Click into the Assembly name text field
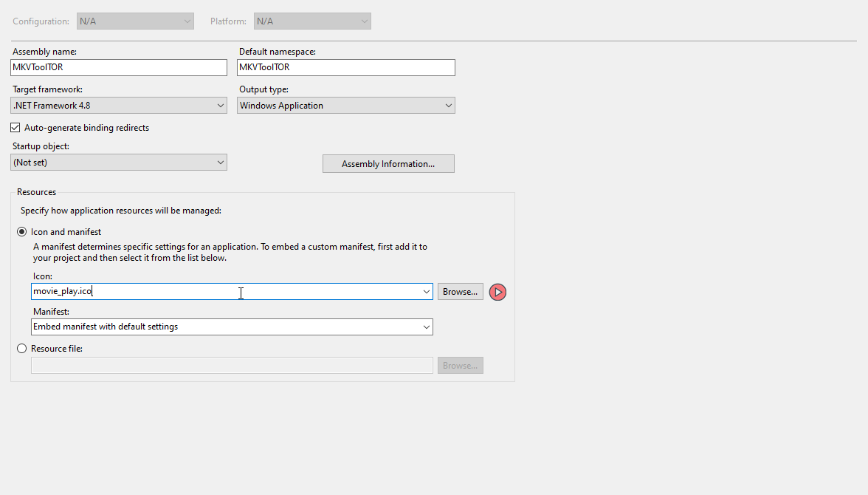868x495 pixels. pyautogui.click(x=119, y=67)
